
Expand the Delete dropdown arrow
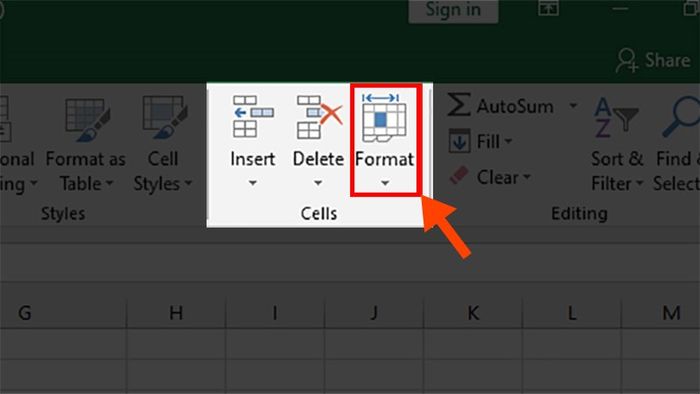318,183
